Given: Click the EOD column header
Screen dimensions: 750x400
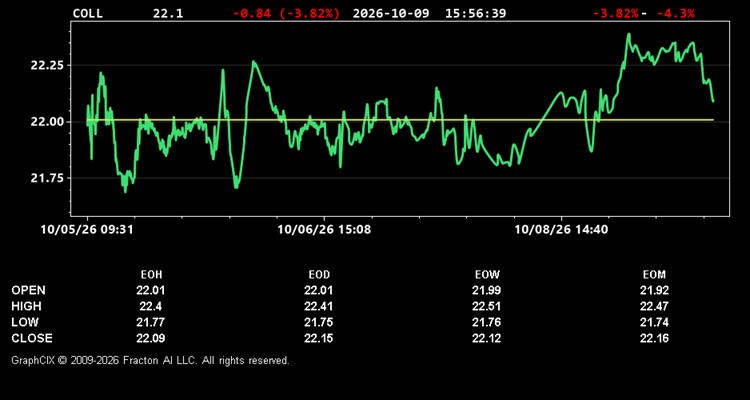Looking at the screenshot, I should [x=319, y=275].
